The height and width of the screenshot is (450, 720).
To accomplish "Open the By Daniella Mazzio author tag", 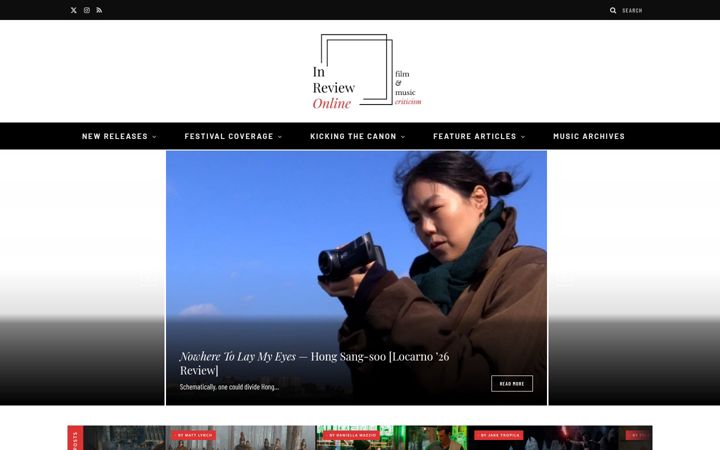I will point(352,435).
